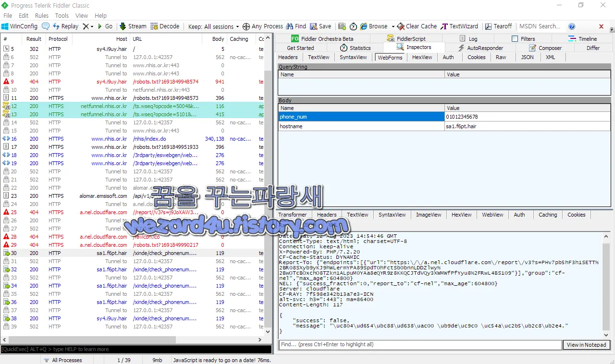Open the Tools menu
This screenshot has width=615, height=364.
coord(62,15)
